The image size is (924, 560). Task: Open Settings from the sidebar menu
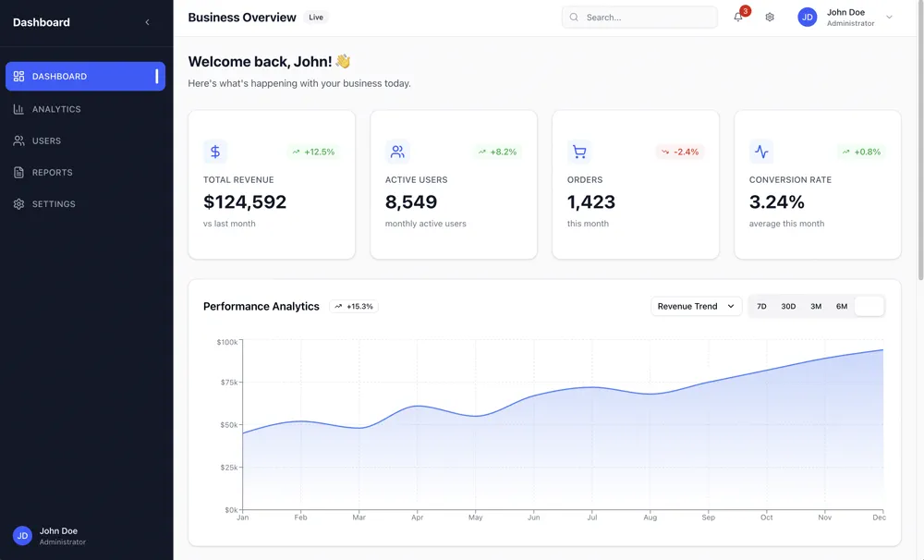click(54, 204)
